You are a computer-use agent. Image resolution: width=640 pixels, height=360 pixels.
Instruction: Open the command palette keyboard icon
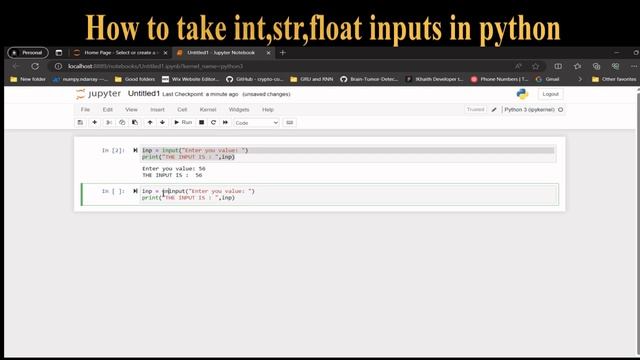(290, 122)
